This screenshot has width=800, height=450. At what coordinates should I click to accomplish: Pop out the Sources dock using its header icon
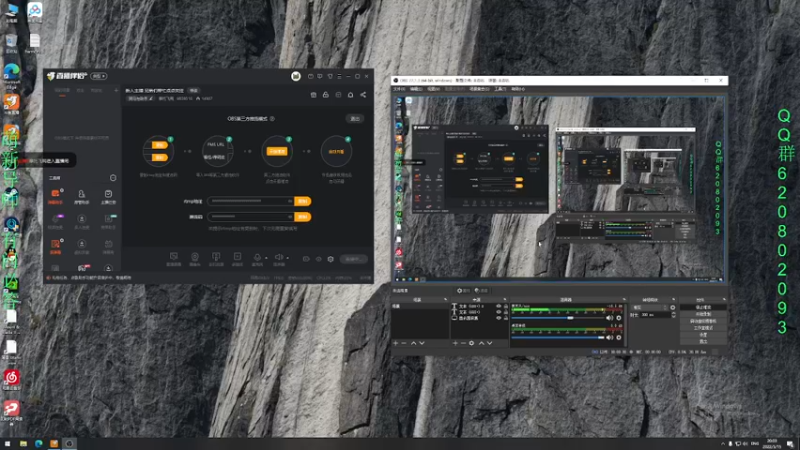(505, 299)
